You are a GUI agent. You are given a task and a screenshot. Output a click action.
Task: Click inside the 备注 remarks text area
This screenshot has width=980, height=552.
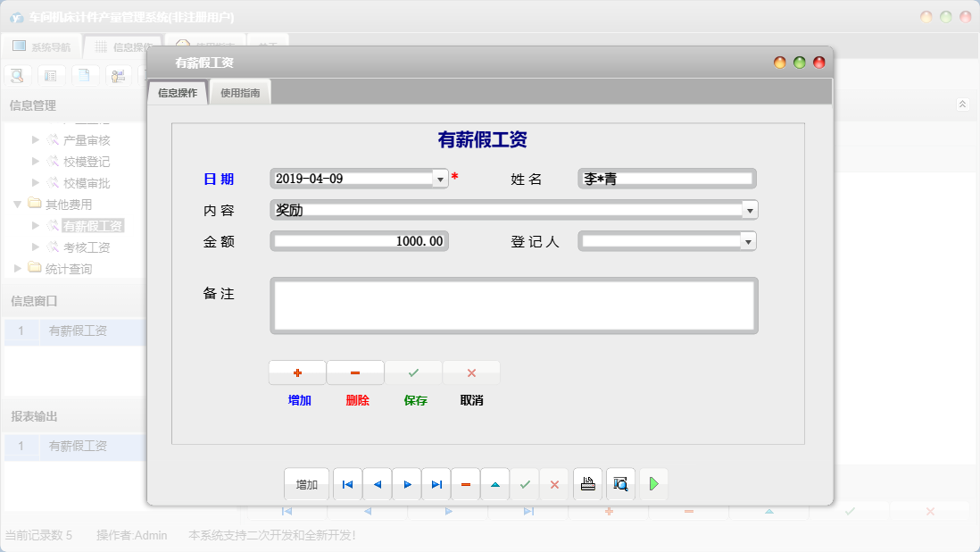coord(513,305)
